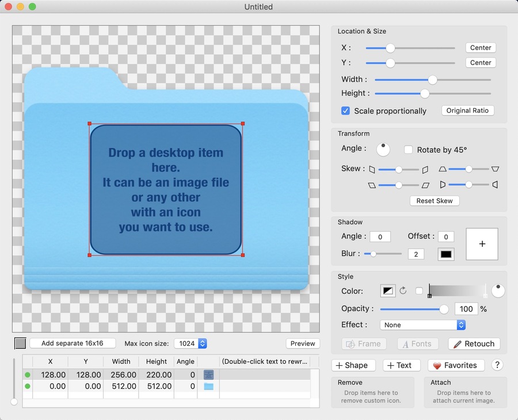Enable Rotate by 45° checkbox
The image size is (518, 420).
(x=408, y=150)
